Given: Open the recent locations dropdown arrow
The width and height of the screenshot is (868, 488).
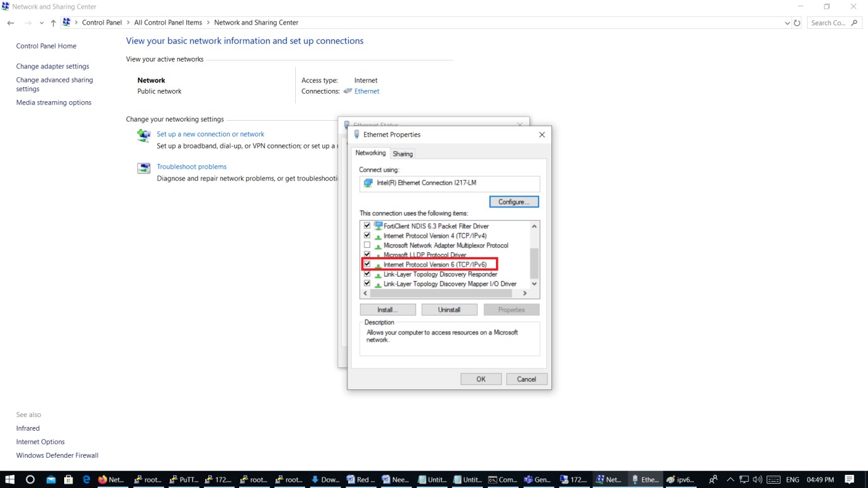Looking at the screenshot, I should point(42,23).
